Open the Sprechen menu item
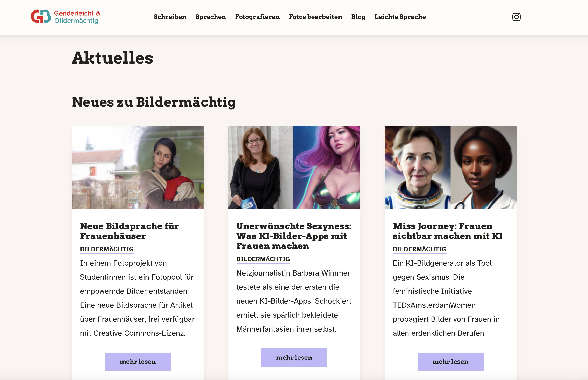Viewport: 588px width, 380px height. point(211,17)
